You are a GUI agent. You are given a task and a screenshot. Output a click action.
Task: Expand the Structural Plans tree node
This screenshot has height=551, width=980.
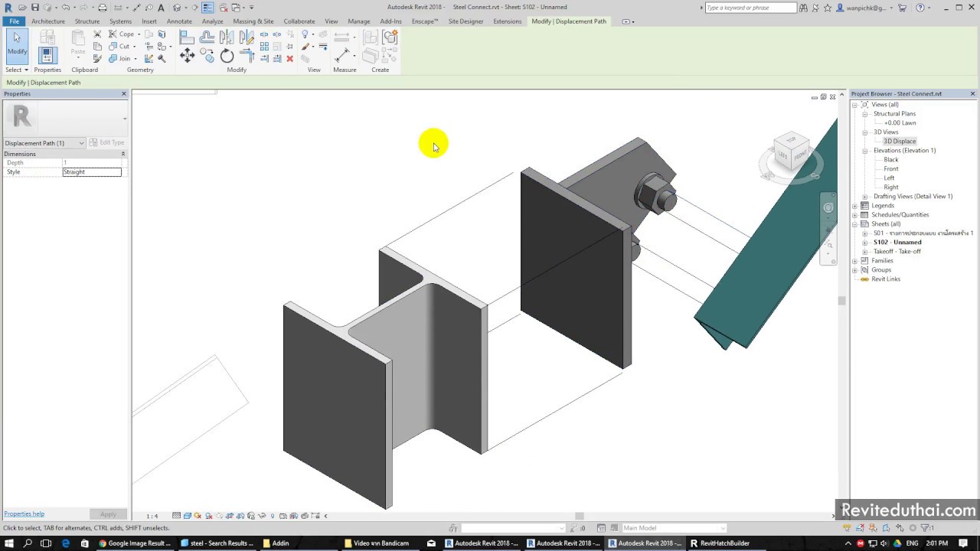coord(865,113)
